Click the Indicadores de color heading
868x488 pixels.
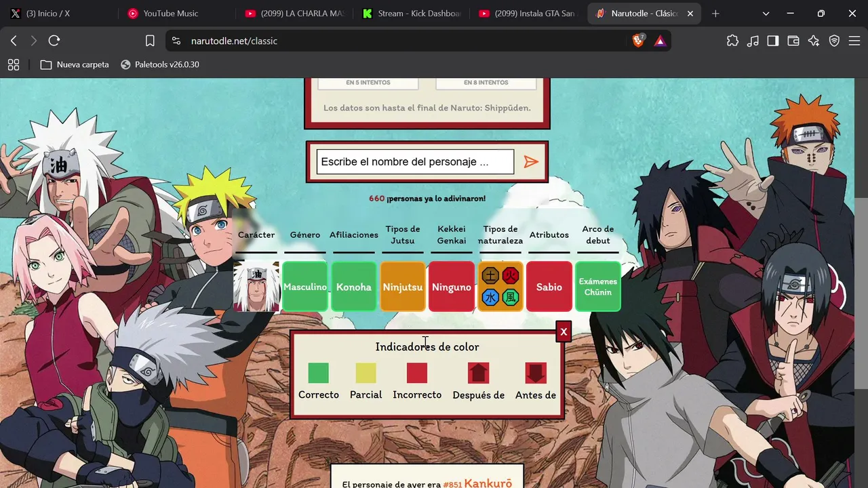[427, 347]
